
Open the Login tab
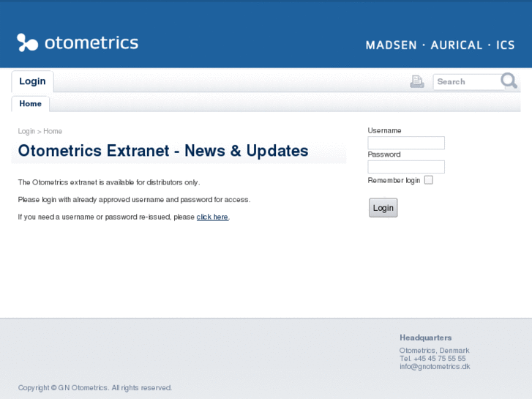(32, 81)
